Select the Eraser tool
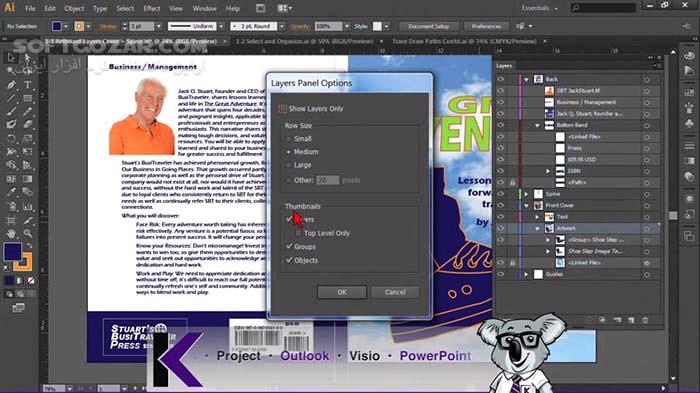 (28, 125)
